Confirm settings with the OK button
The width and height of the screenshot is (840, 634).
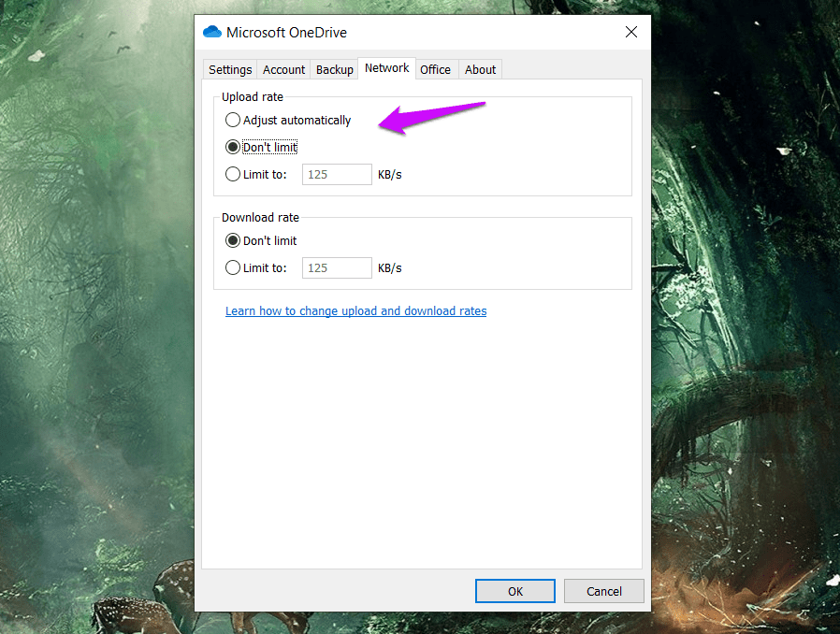[515, 591]
